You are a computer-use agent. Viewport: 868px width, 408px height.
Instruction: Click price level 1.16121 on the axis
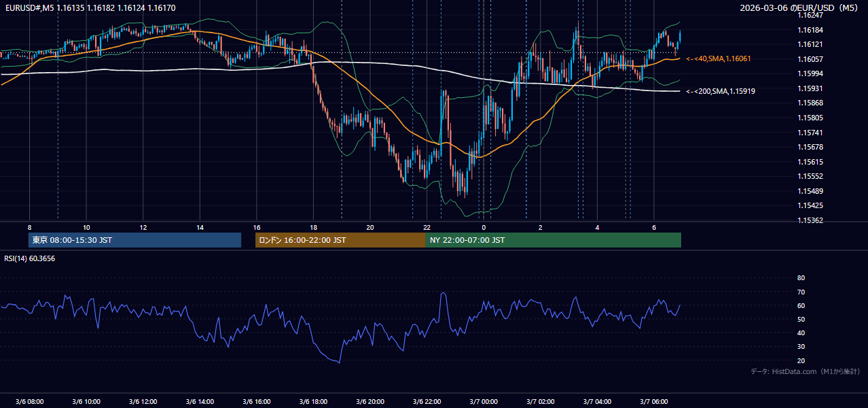(x=810, y=44)
